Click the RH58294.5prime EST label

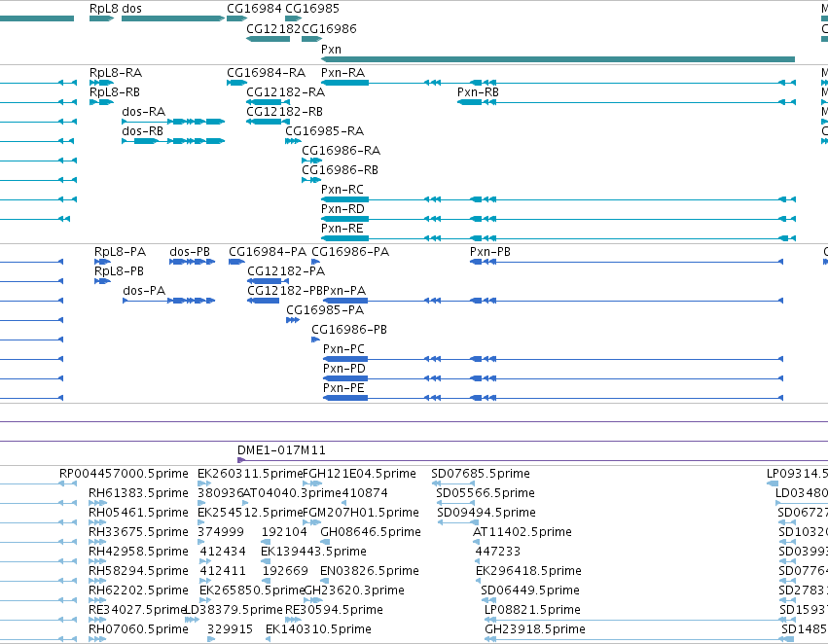click(x=138, y=571)
